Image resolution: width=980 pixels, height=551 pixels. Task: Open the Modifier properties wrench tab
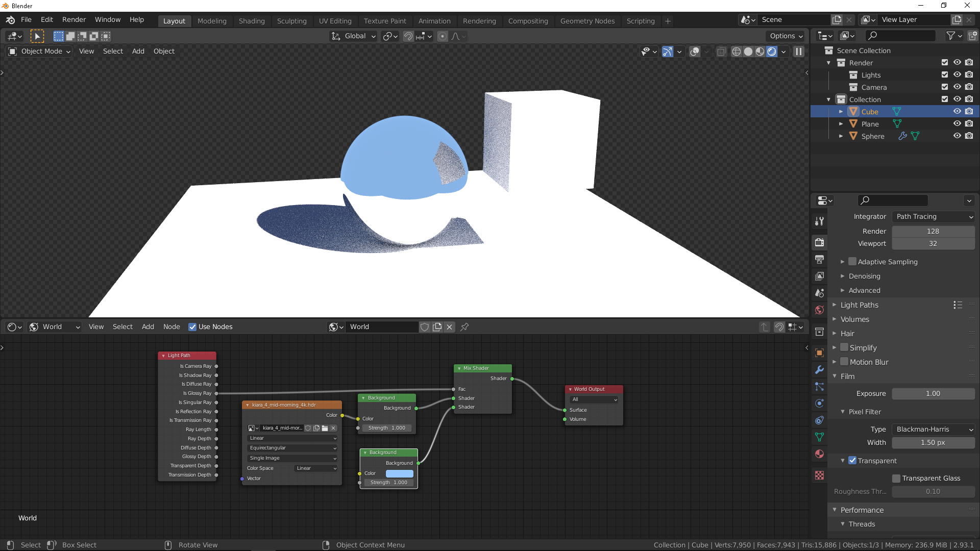[819, 370]
